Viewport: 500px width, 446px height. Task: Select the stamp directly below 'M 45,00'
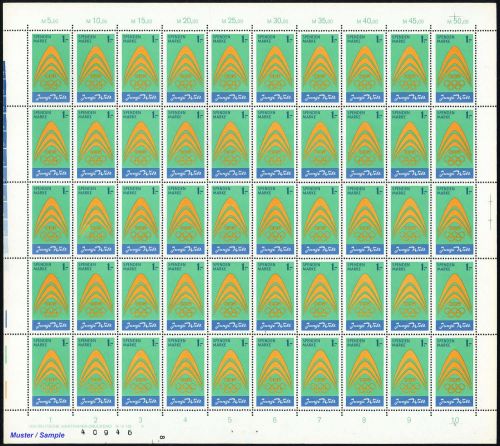pyautogui.click(x=410, y=68)
